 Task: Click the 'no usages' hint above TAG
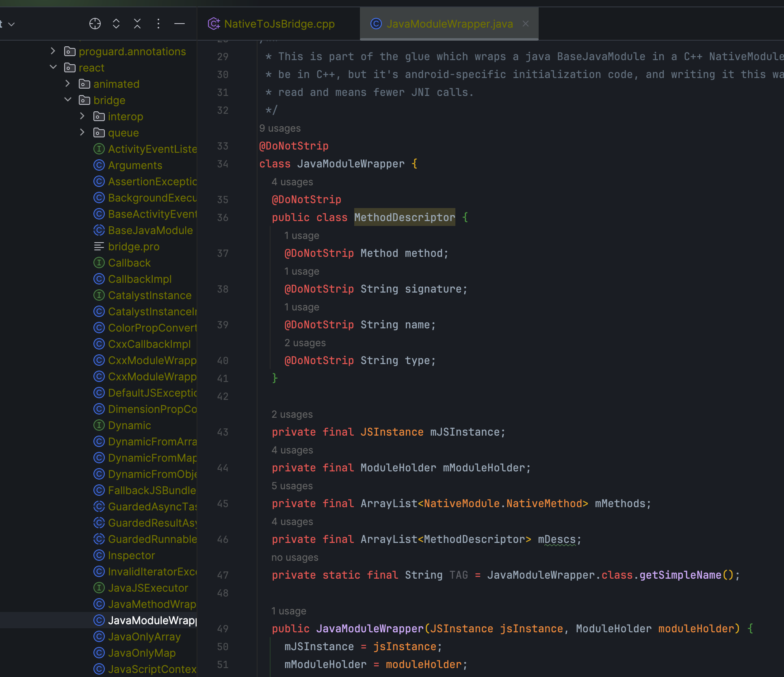pyautogui.click(x=295, y=558)
